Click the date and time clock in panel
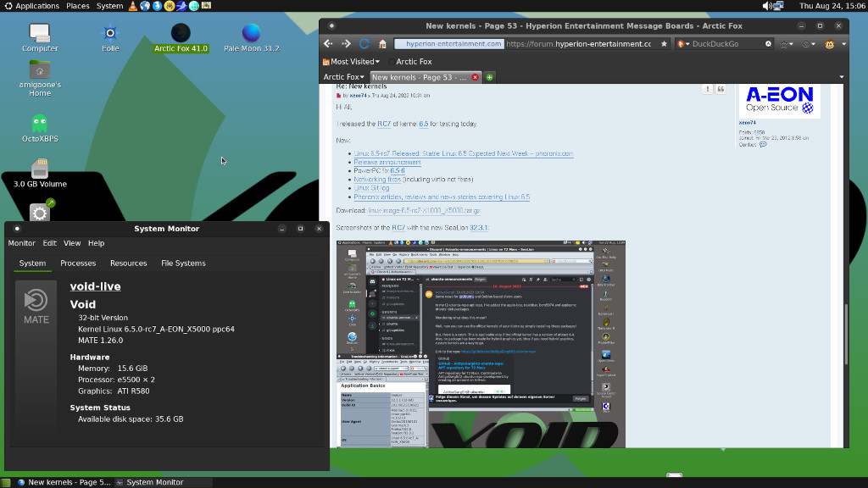The image size is (868, 488). 832,6
